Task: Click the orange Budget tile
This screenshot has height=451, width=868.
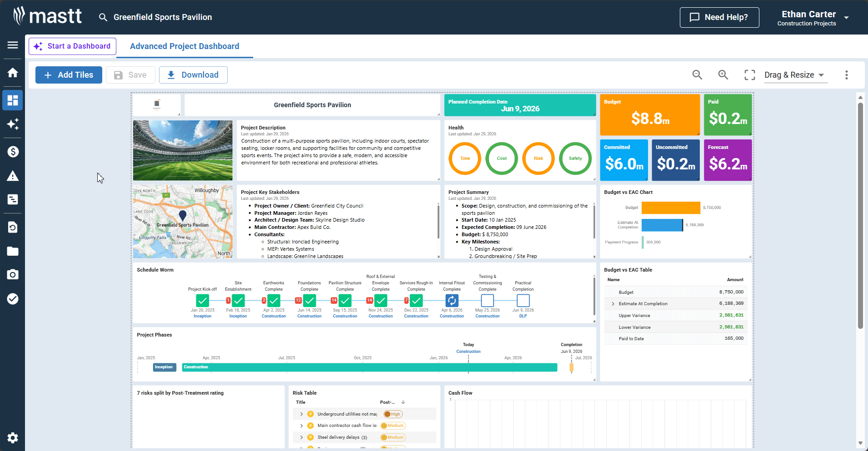Action: coord(649,115)
